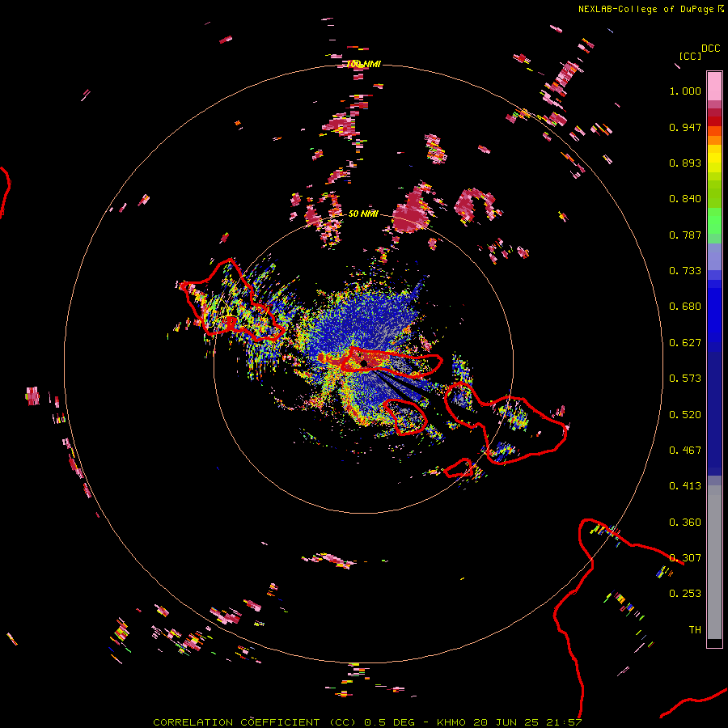Click the DCC label above color bar
This screenshot has height=728, width=728.
[710, 49]
